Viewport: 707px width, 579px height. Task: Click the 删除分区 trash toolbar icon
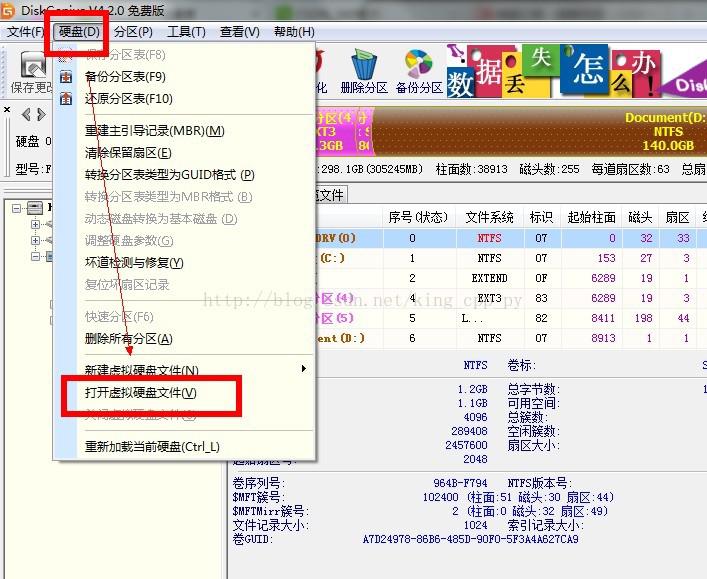[x=364, y=72]
